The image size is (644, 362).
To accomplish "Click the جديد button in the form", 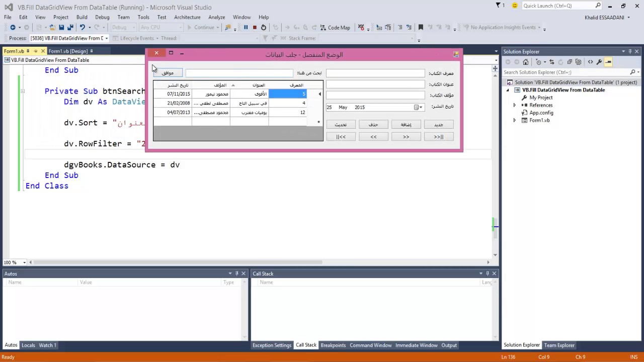I will 439,124.
